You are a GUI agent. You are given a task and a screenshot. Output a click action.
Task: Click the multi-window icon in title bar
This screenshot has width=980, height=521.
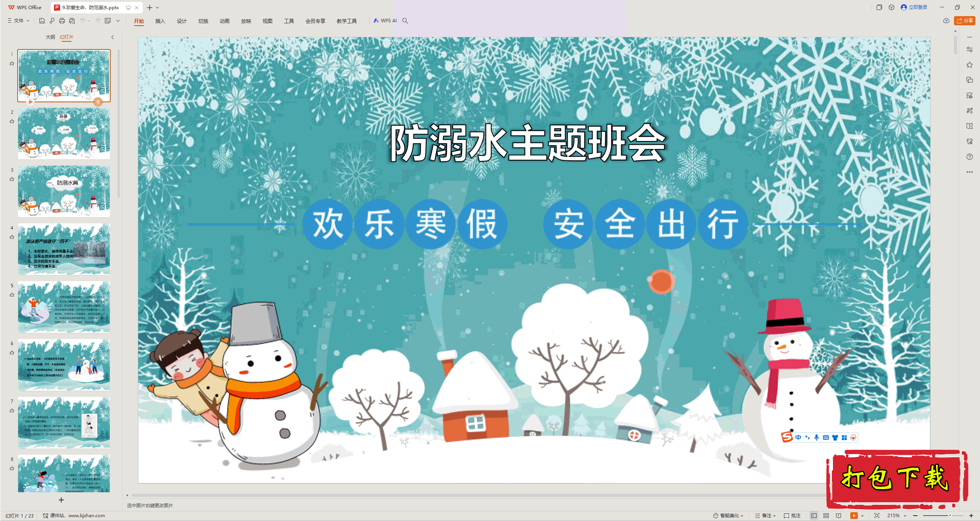(x=879, y=7)
